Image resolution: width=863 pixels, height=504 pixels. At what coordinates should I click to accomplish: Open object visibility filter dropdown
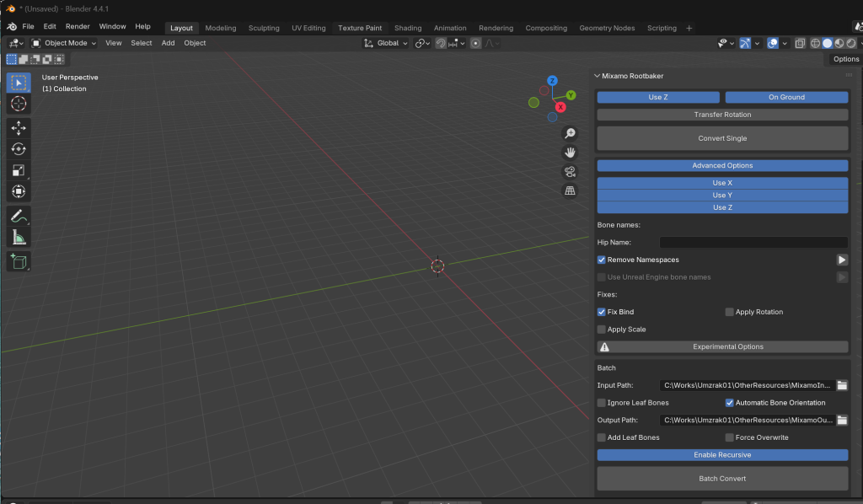726,43
